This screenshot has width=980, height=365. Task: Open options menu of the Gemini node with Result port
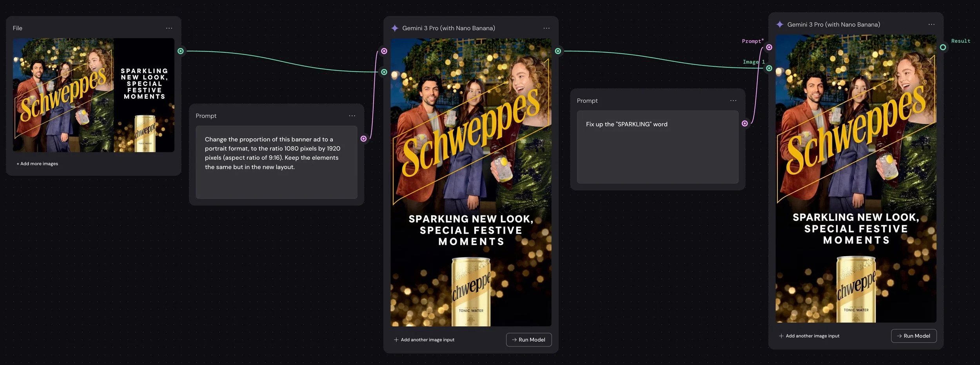(x=931, y=24)
